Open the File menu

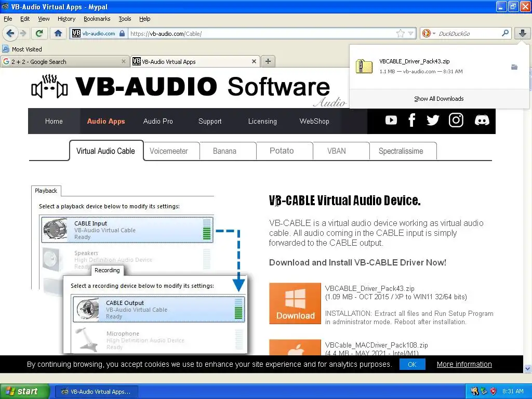(x=8, y=19)
